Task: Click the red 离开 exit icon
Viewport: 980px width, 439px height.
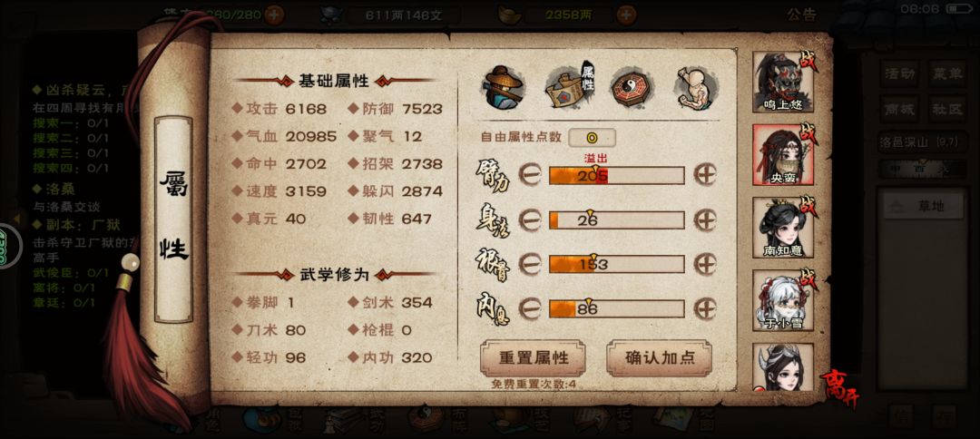Action: pyautogui.click(x=839, y=387)
